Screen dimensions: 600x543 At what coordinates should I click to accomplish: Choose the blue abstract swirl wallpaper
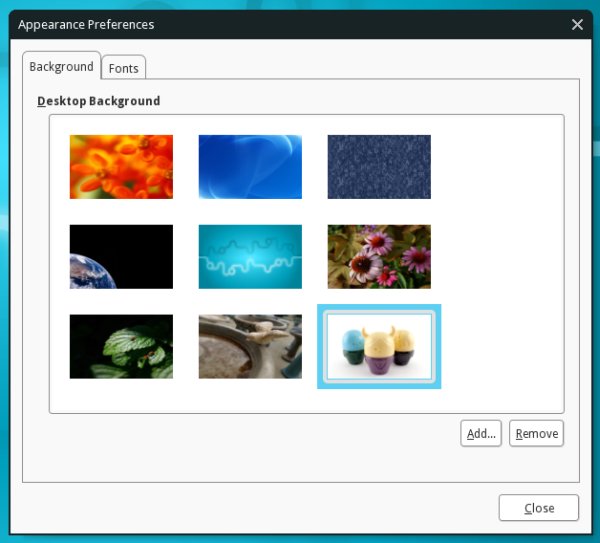click(x=250, y=167)
